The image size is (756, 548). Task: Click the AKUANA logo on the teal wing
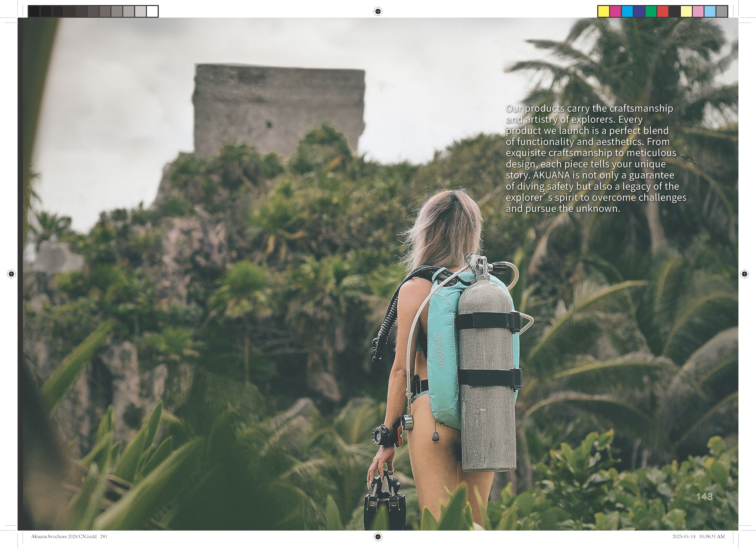441,350
